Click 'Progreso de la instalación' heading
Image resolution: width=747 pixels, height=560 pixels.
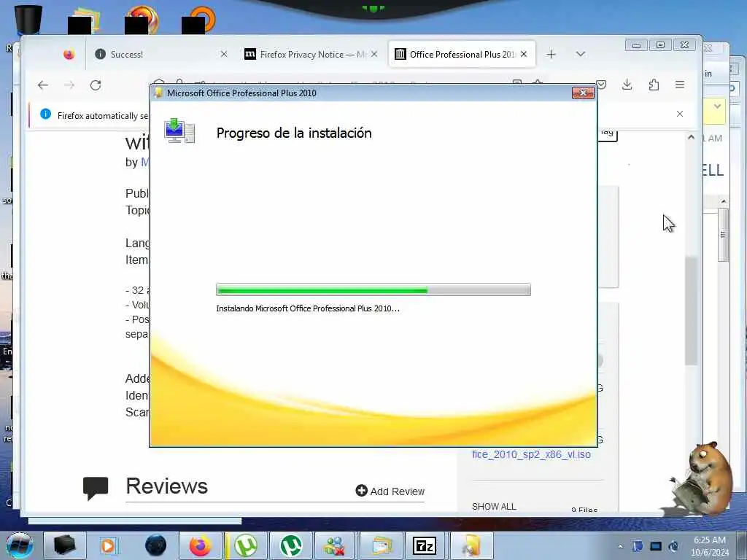coord(294,133)
